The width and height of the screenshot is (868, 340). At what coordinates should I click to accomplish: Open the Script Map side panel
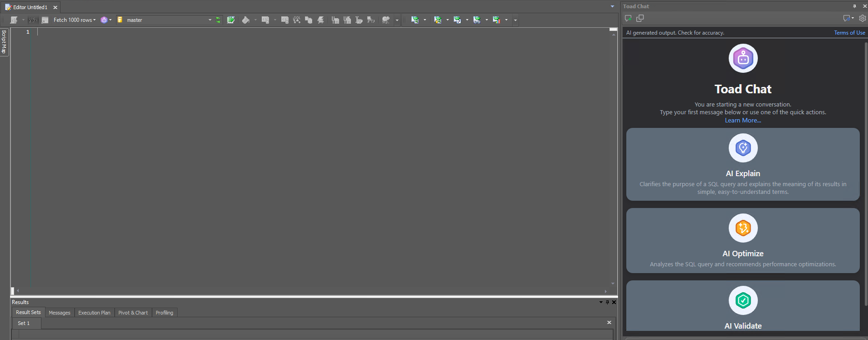coord(4,42)
